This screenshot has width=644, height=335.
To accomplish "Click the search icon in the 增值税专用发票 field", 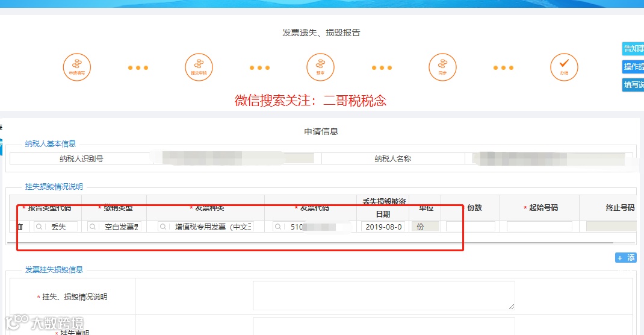I will pos(163,227).
